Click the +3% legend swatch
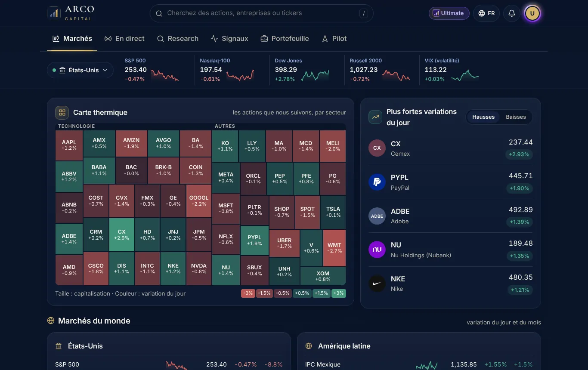 339,293
